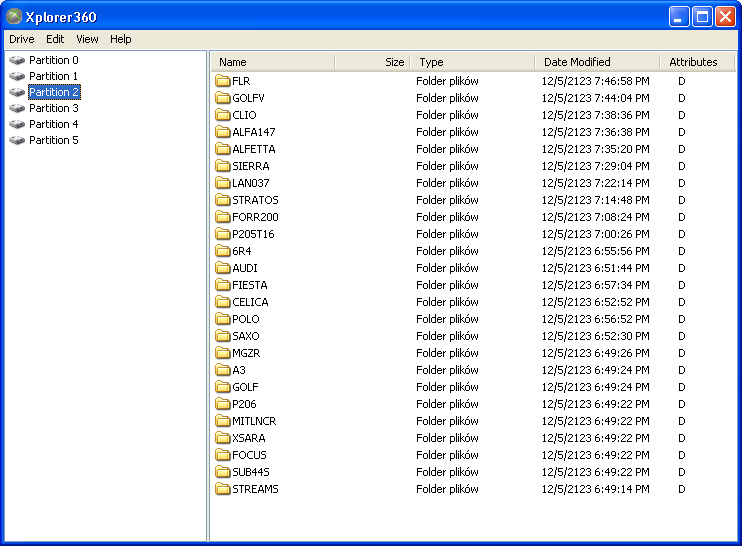742x546 pixels.
Task: Click the 6:49:14 PM date entry
Action: point(595,489)
